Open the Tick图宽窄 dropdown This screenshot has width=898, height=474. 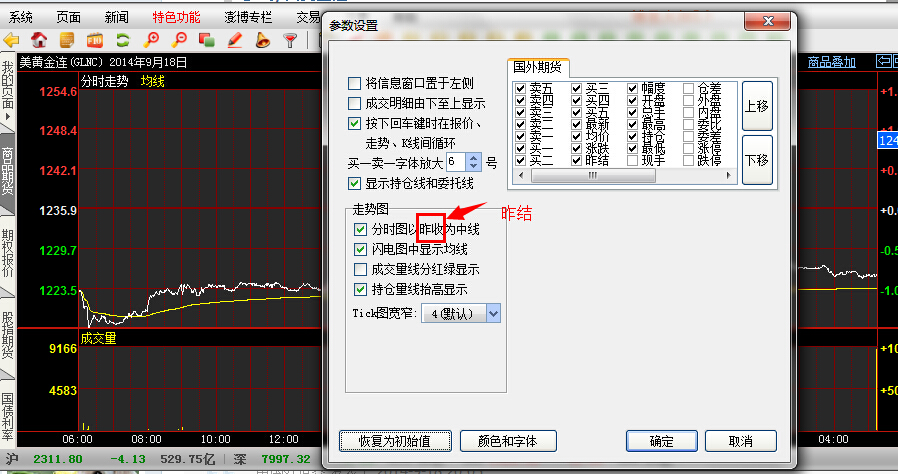click(492, 313)
